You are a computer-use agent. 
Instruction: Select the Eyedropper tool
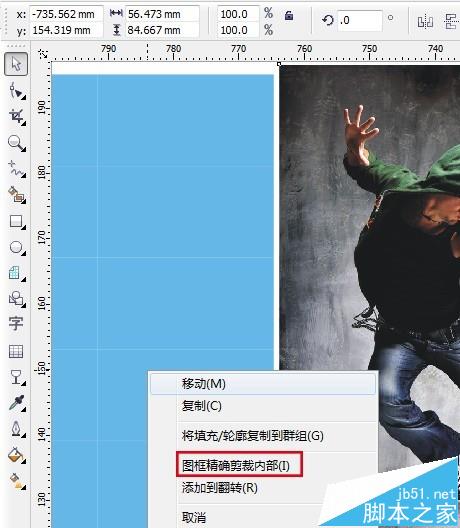[x=16, y=403]
